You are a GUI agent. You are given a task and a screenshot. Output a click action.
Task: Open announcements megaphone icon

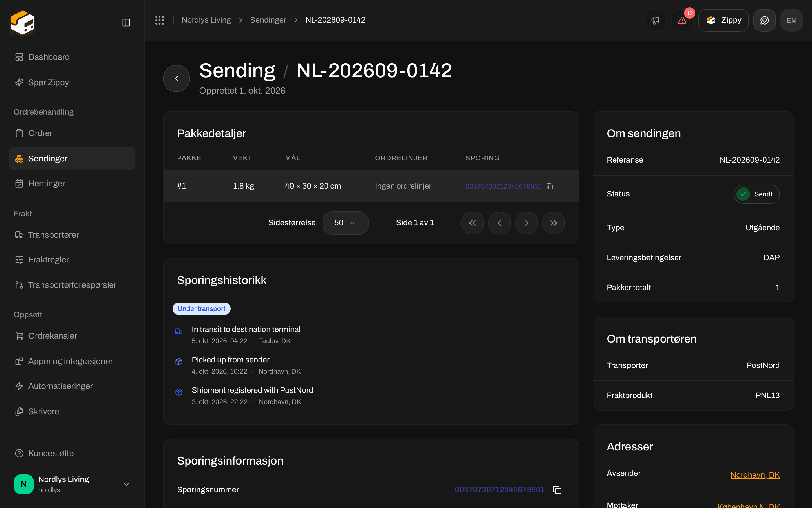coord(655,20)
